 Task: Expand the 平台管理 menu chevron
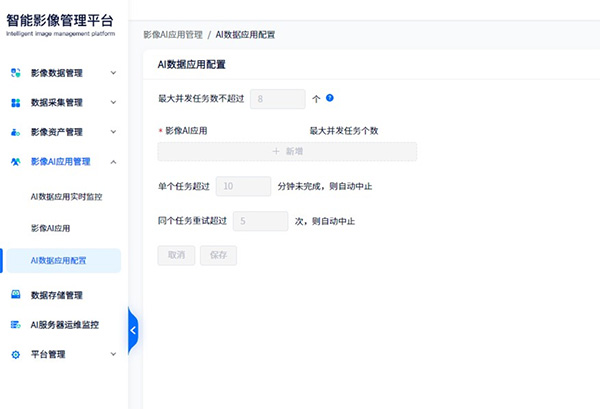113,354
